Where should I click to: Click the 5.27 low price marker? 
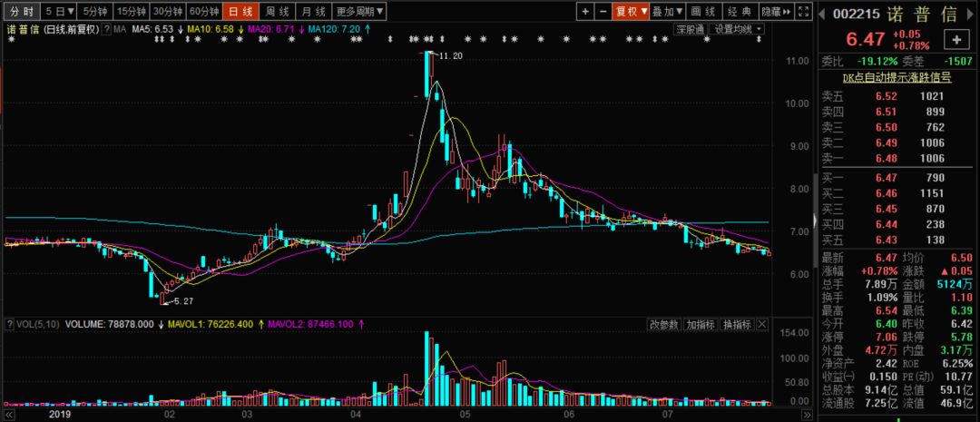(183, 301)
